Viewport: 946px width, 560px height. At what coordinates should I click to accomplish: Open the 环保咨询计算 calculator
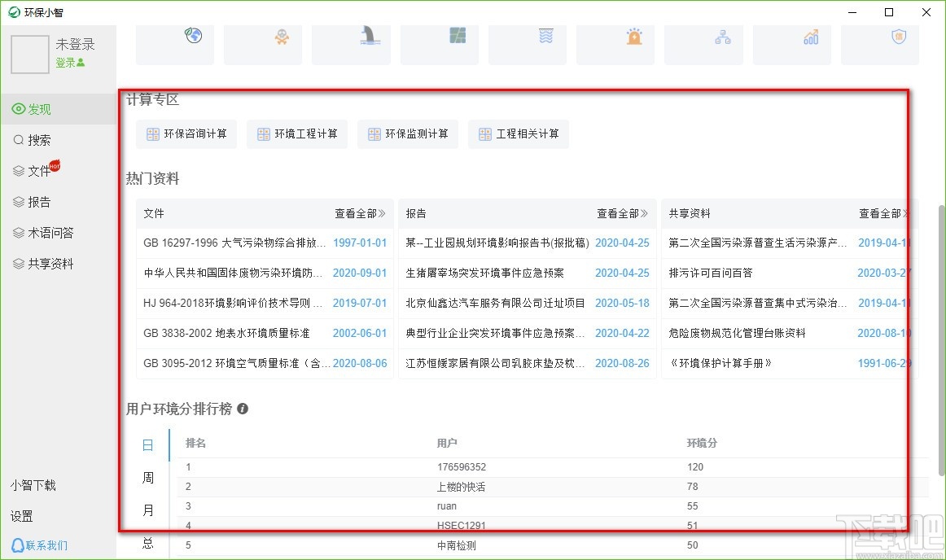(186, 134)
